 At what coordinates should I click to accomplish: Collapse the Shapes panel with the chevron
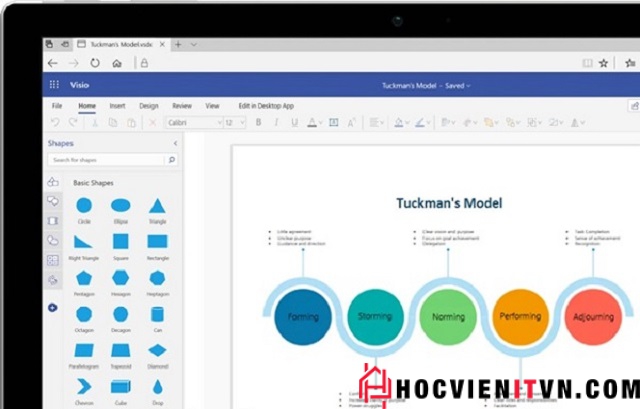pyautogui.click(x=175, y=143)
